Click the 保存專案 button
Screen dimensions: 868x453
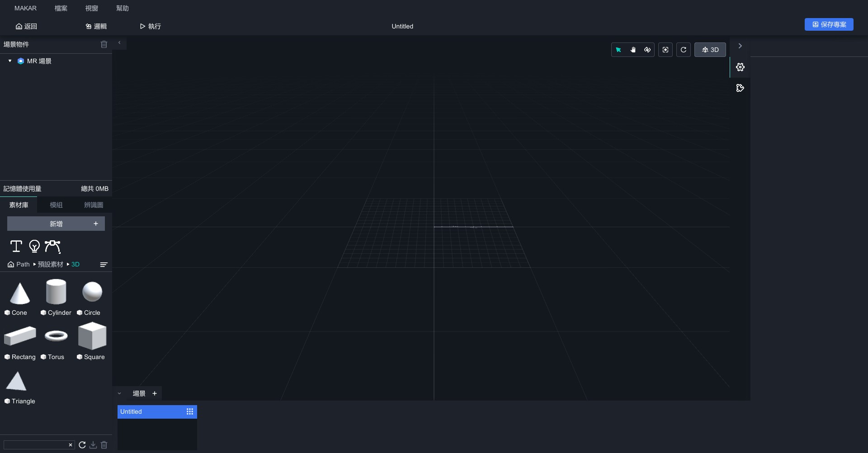(829, 24)
